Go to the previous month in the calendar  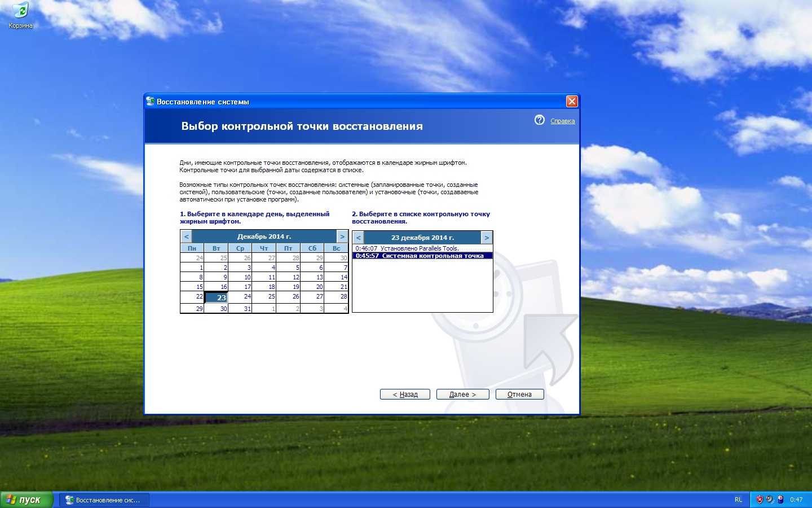tap(187, 237)
